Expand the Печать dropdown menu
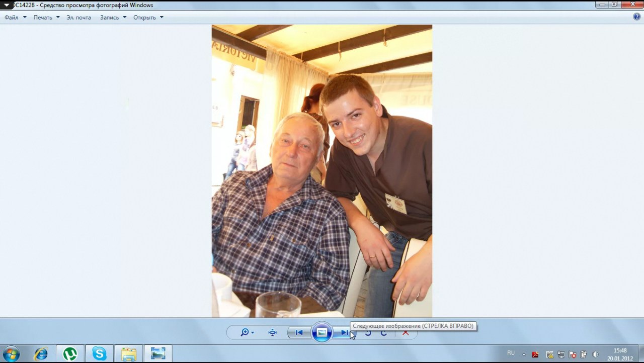The height and width of the screenshot is (363, 644). pyautogui.click(x=46, y=18)
